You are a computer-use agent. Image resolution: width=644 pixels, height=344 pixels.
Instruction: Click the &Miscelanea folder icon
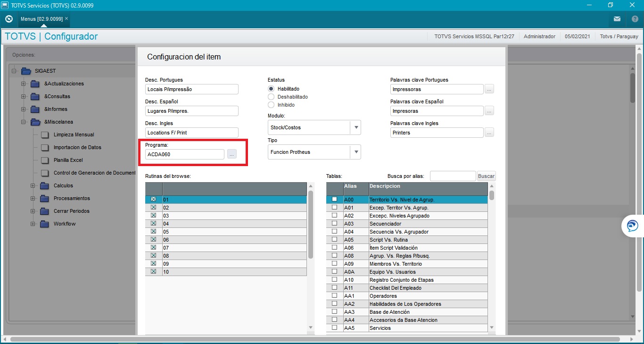click(x=35, y=122)
